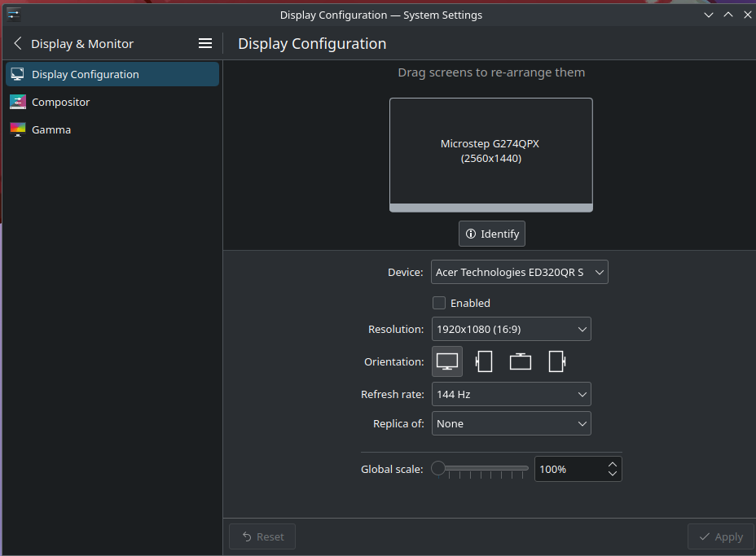Click the Gamma color icon in sidebar
This screenshot has width=756, height=556.
click(x=18, y=129)
